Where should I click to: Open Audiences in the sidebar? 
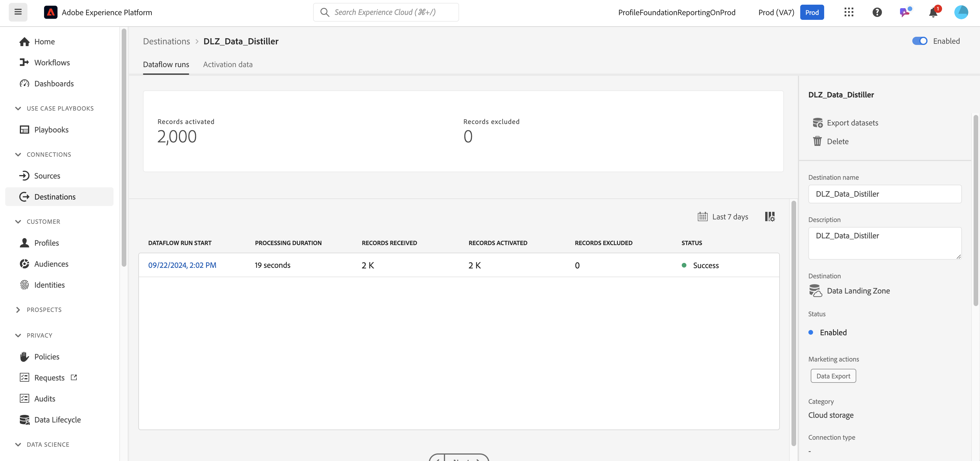coord(51,263)
